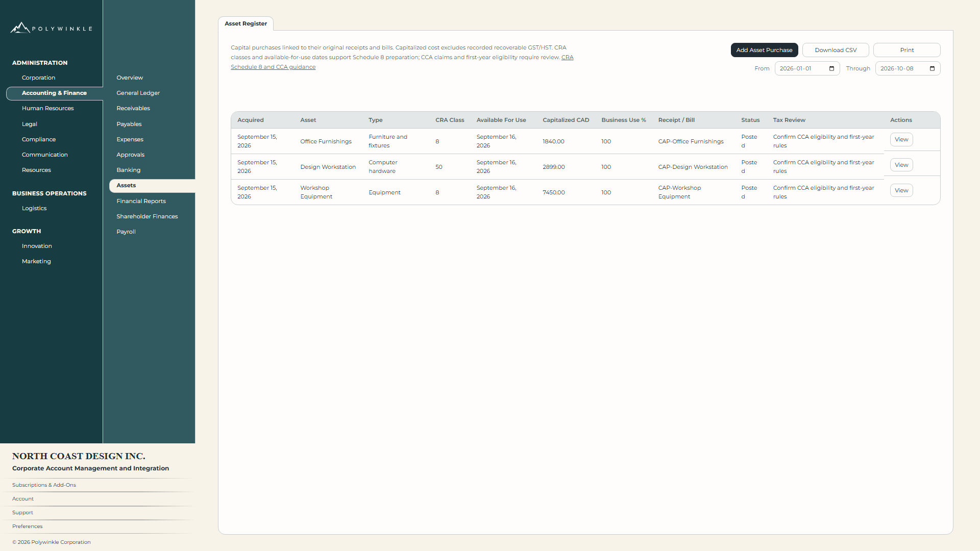Open Subscriptions & Add-Ons
Screen dimensions: 980x551
(x=44, y=485)
